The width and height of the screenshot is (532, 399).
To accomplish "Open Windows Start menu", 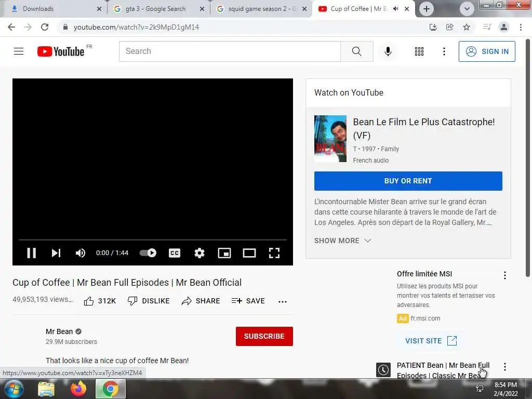I will pyautogui.click(x=14, y=389).
